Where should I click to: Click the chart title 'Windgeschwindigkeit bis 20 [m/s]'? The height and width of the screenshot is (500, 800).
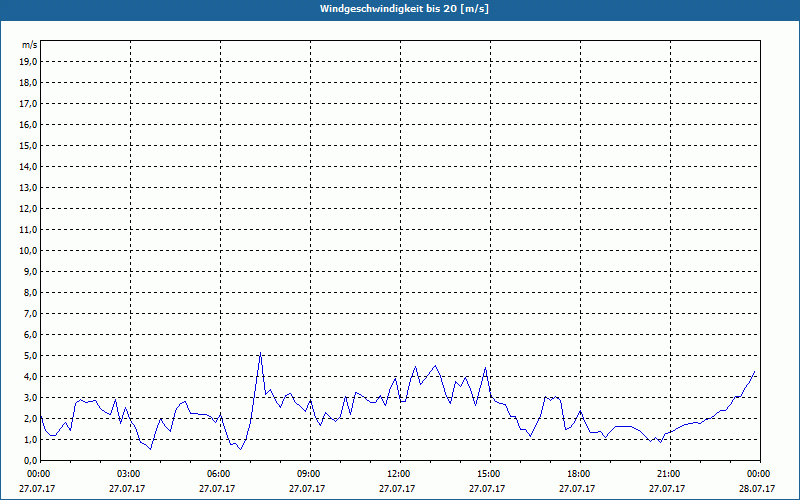click(404, 9)
